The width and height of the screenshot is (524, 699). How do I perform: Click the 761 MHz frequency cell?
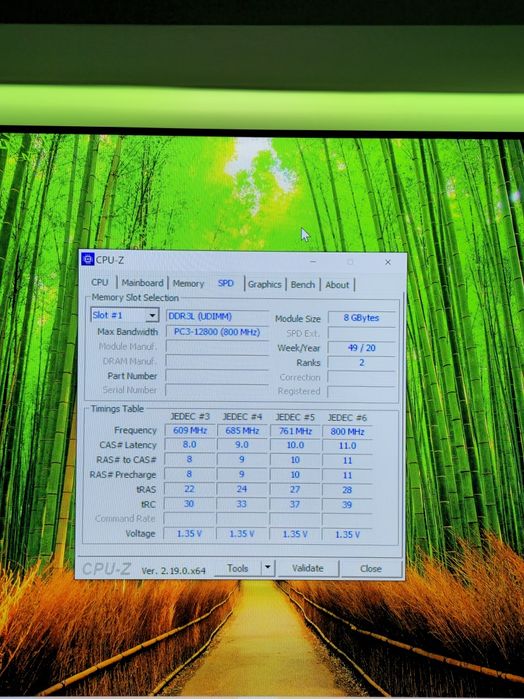(x=295, y=432)
